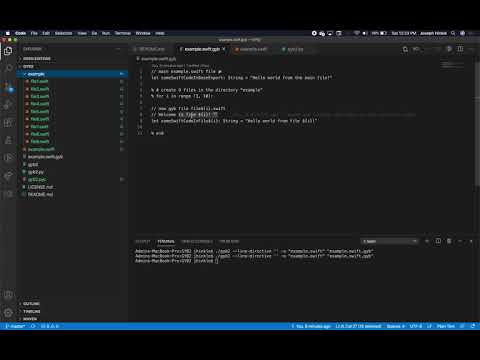Open the notifications bell in status bar
Screen dimensions: 480x360
(x=473, y=326)
